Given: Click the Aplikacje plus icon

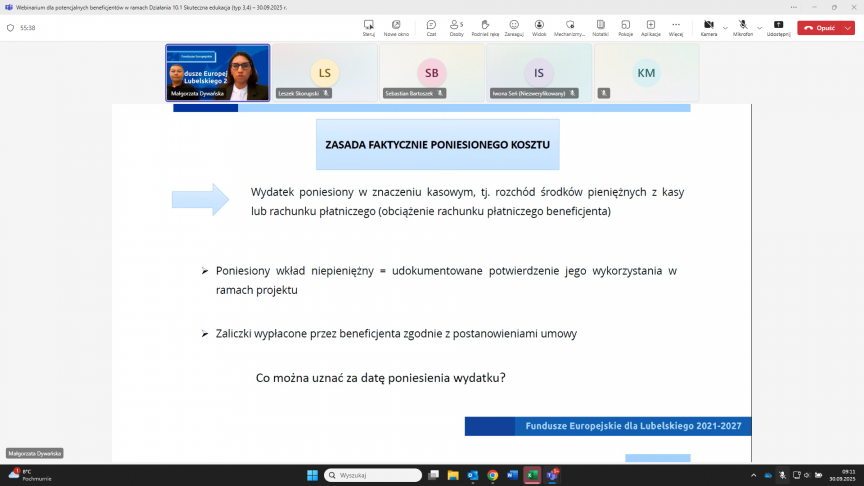Looking at the screenshot, I should tap(650, 27).
